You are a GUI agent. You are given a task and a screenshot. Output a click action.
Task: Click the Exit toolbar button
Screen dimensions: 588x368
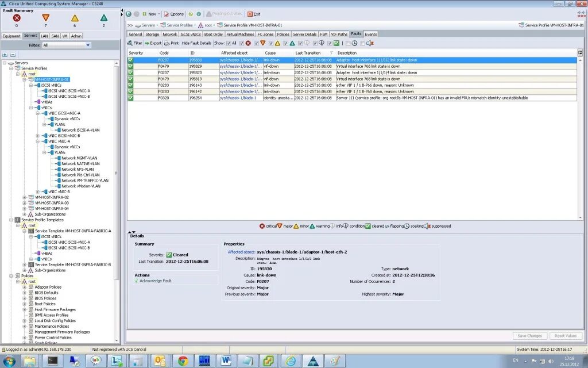click(254, 14)
